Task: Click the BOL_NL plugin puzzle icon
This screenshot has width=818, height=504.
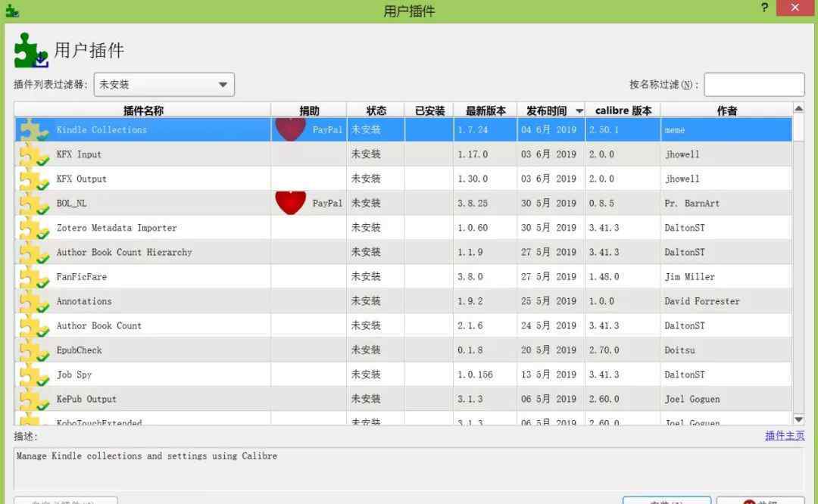Action: (34, 204)
